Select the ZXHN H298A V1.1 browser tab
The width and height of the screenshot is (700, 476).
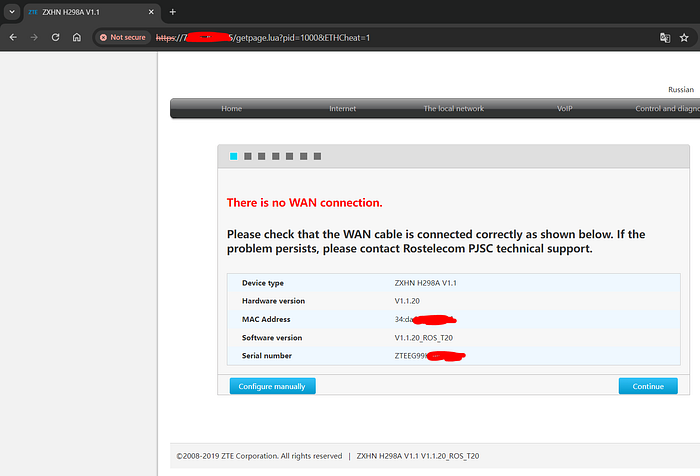tap(92, 13)
